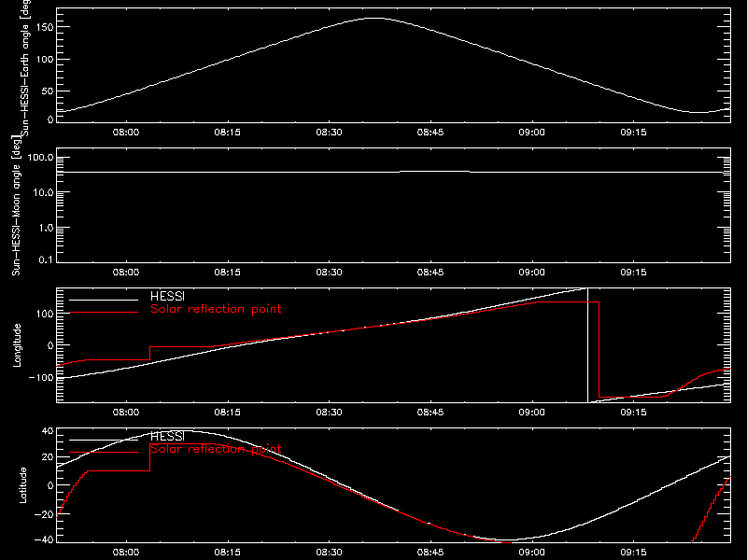The width and height of the screenshot is (747, 560).
Task: Click the 10.0 tick on Moon angle plot
Action: (x=43, y=193)
